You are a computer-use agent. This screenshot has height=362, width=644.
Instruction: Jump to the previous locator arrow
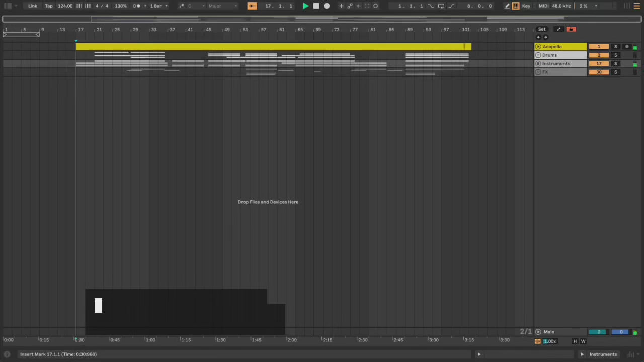click(x=538, y=37)
